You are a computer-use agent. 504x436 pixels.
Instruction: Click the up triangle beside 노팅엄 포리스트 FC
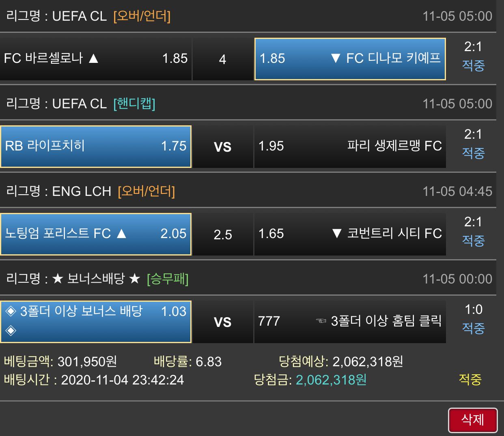tap(121, 234)
